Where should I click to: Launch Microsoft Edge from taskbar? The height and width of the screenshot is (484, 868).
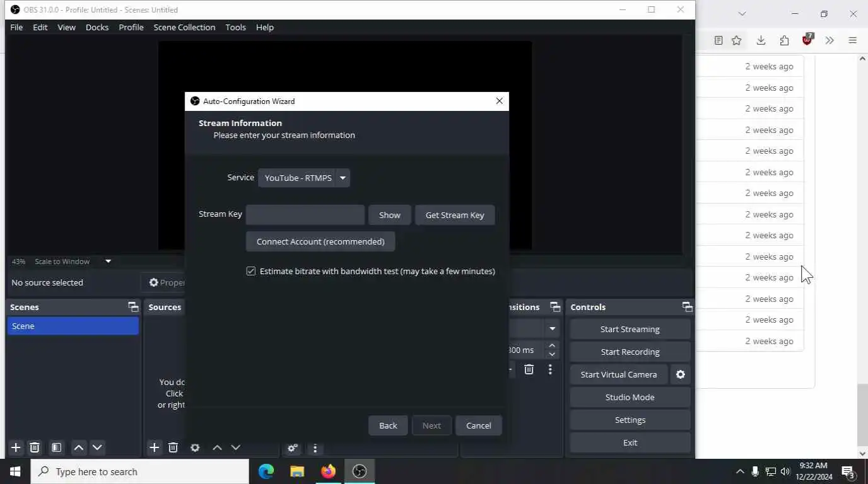pyautogui.click(x=266, y=471)
